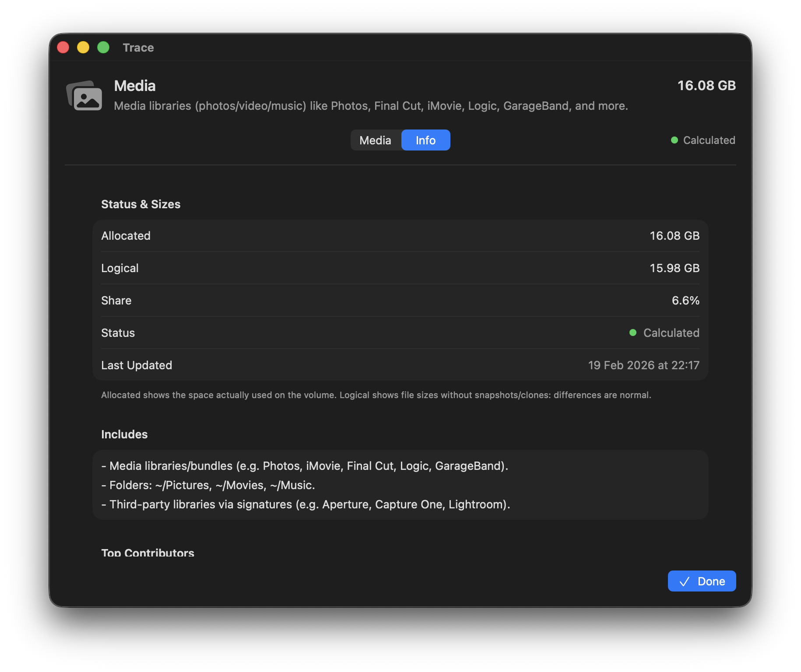The width and height of the screenshot is (801, 672).
Task: Close the Trace window with the red button
Action: 63,47
